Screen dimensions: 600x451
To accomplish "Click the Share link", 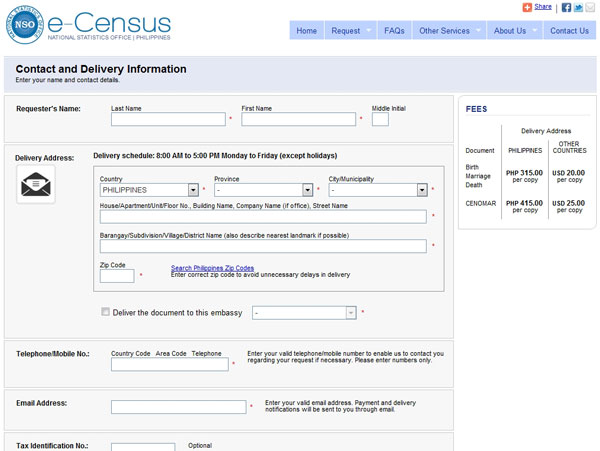I will point(543,7).
